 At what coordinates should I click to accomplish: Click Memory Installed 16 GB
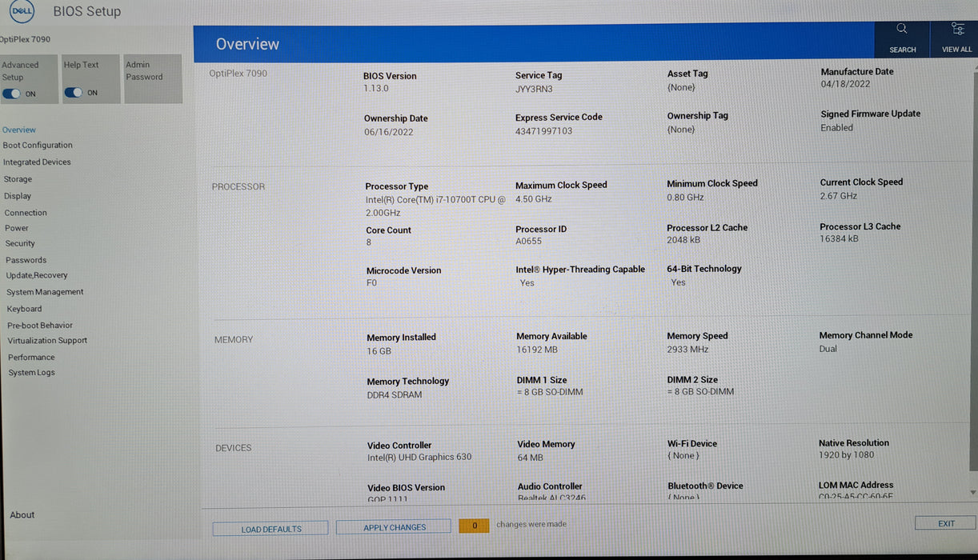click(x=379, y=351)
